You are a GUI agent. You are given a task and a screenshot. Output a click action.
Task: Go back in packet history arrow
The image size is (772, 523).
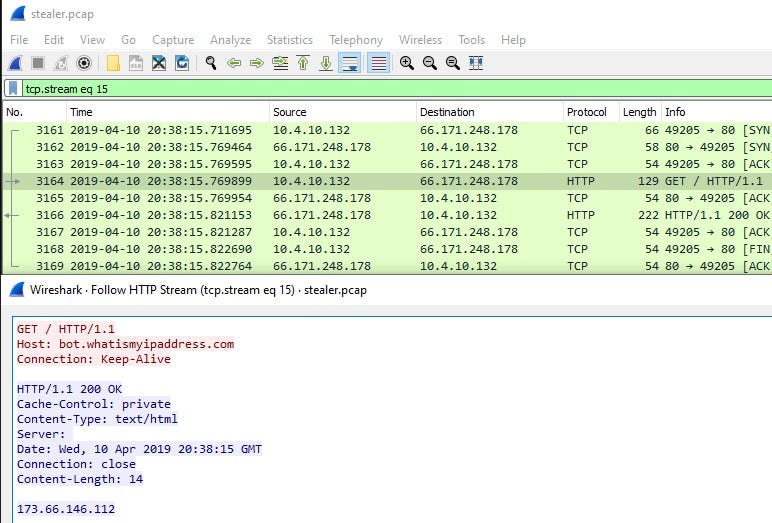(x=234, y=63)
